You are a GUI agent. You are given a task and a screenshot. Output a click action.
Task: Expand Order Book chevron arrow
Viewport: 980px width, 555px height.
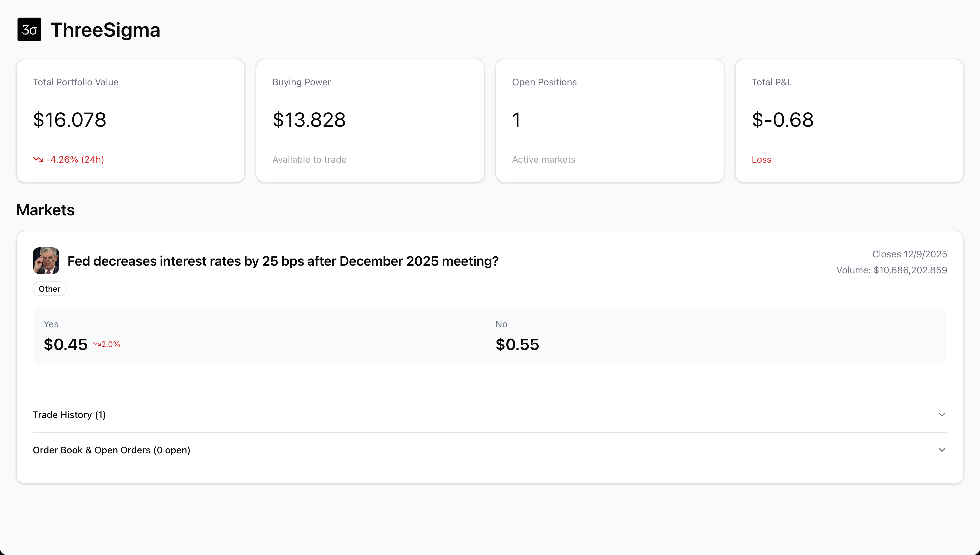click(942, 450)
